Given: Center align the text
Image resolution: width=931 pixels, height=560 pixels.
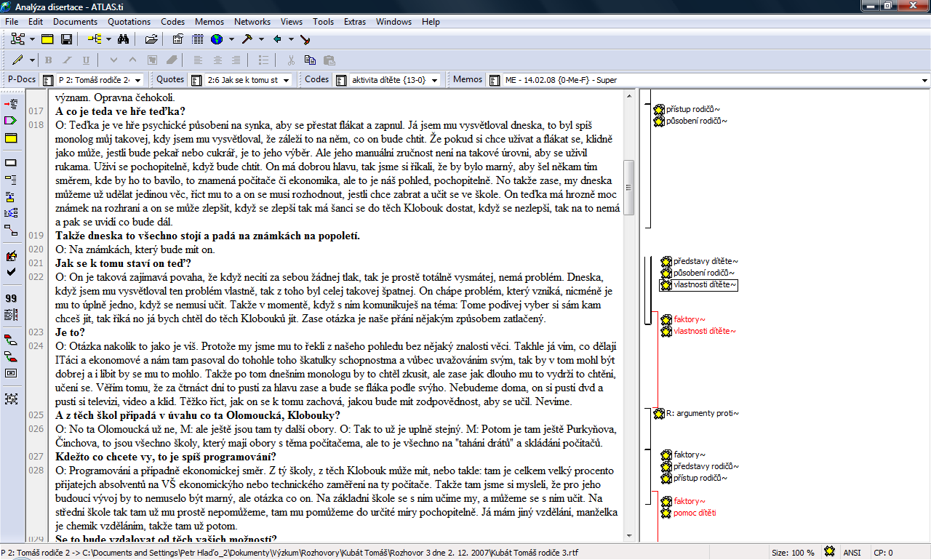Looking at the screenshot, I should tap(217, 60).
